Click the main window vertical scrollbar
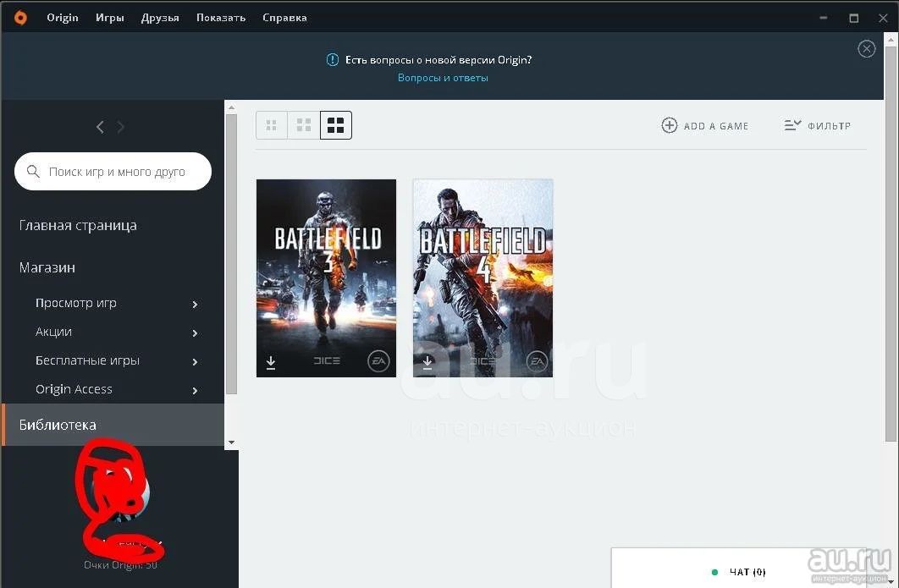 (x=891, y=244)
